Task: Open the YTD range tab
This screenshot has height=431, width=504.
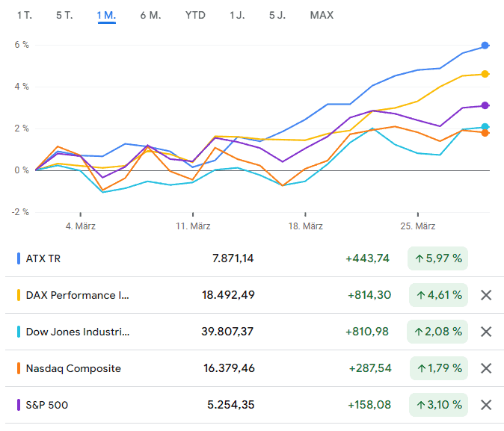Action: tap(195, 15)
